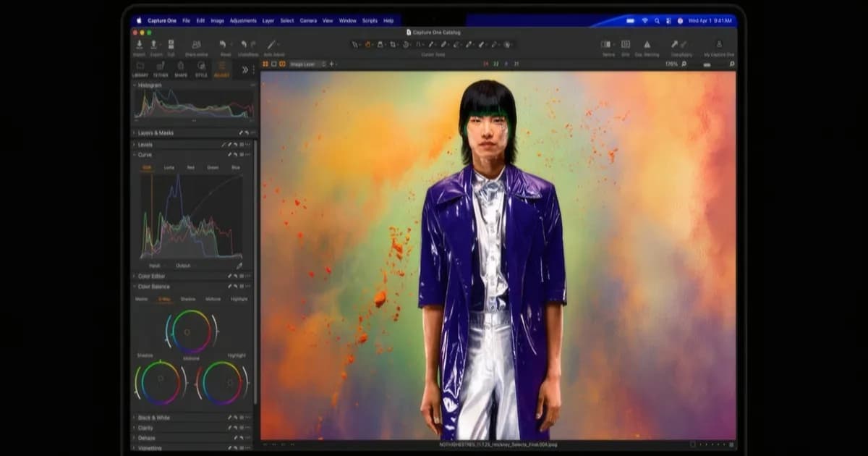Click the Redo arrow icon
Screen dimensions: 868x456
[253, 44]
